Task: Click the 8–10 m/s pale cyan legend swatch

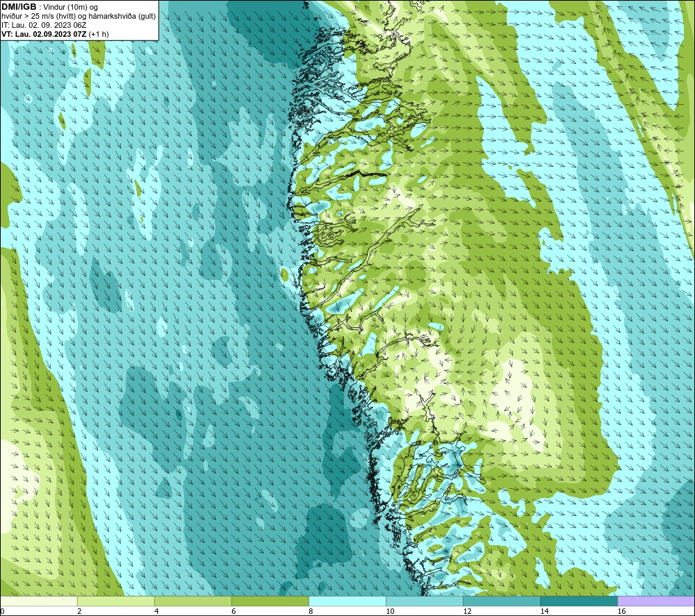Action: 347,601
